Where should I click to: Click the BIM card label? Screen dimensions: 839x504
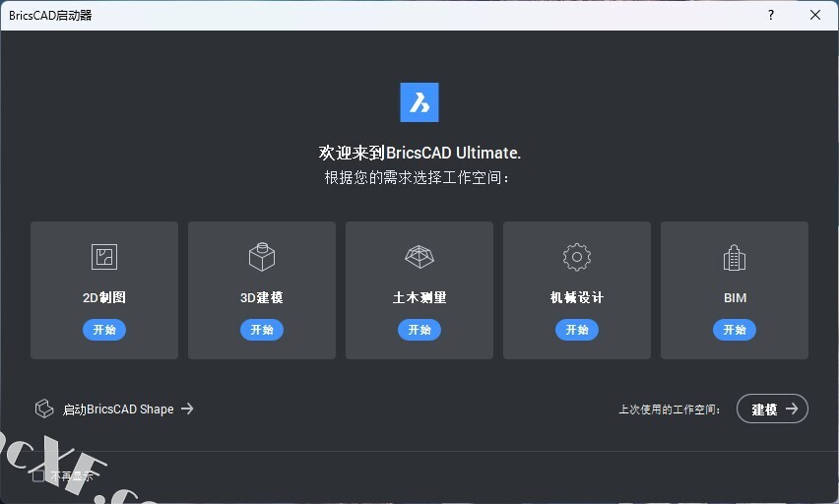(735, 298)
